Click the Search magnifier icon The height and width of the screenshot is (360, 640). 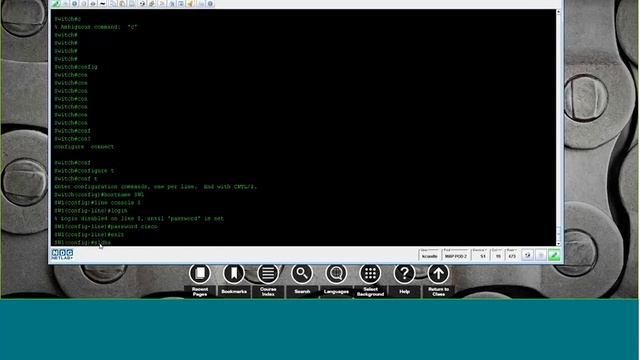[302, 273]
